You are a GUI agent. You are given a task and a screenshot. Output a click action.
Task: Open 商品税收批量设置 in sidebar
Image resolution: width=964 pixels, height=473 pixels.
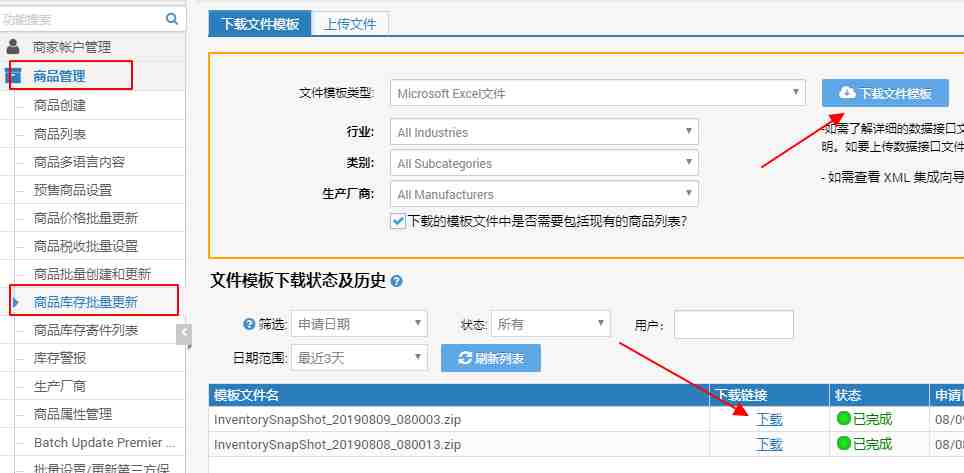click(x=86, y=246)
